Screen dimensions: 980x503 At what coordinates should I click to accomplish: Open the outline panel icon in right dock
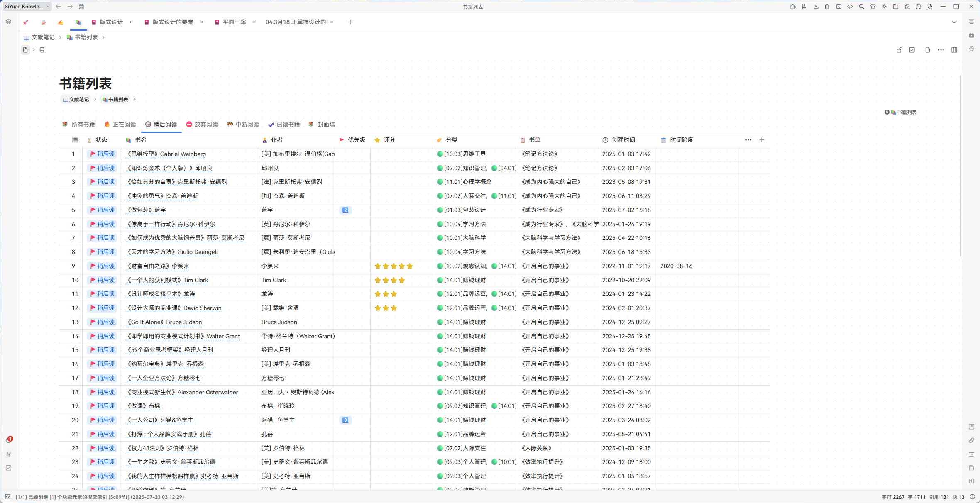[x=971, y=22]
